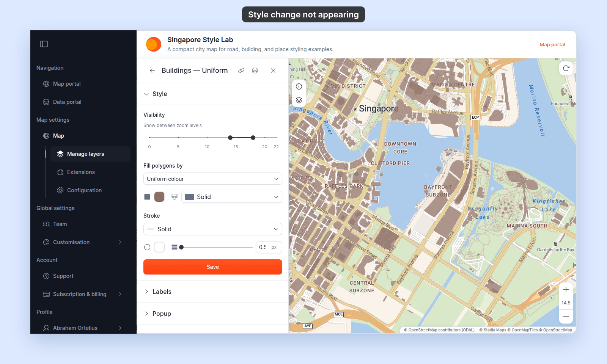
Task: Click the lower zoom level slider handle
Action: (230, 138)
